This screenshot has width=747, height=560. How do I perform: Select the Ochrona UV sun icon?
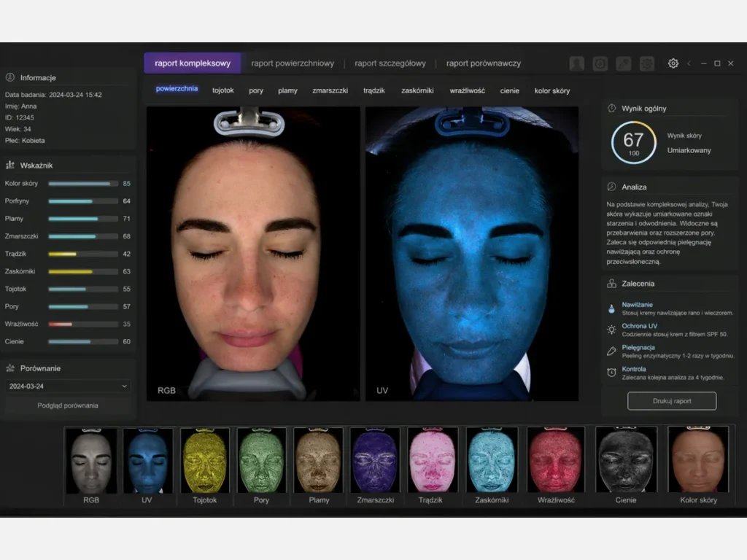pos(612,330)
